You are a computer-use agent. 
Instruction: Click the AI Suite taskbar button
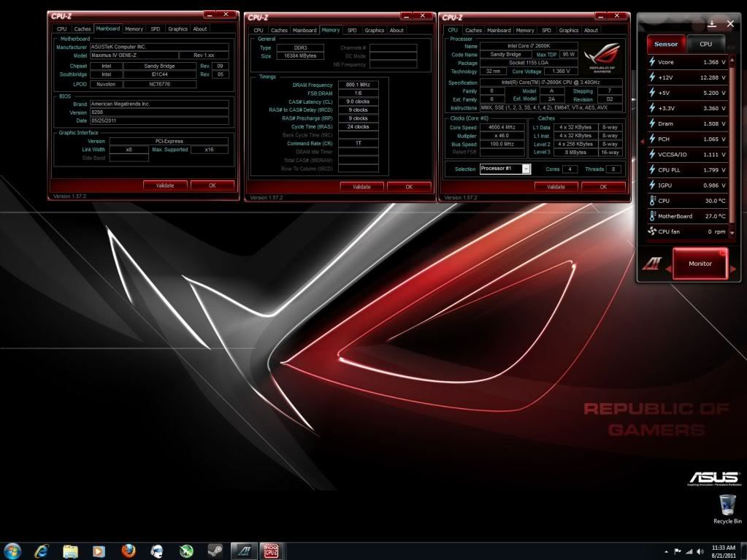tap(244, 551)
